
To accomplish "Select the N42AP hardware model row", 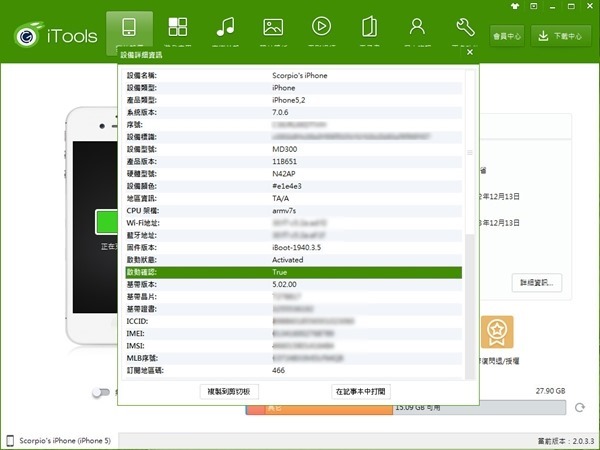I will [x=293, y=174].
